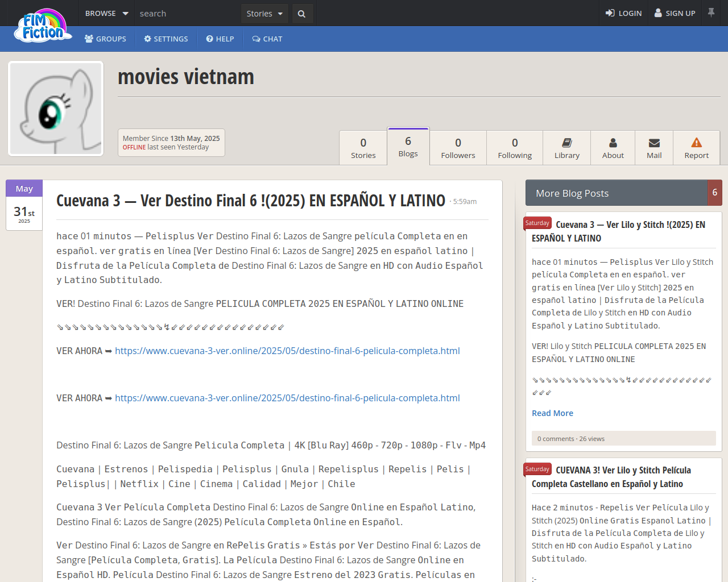Focus the search input field
Screen dimensions: 728x582
pyautogui.click(x=188, y=13)
